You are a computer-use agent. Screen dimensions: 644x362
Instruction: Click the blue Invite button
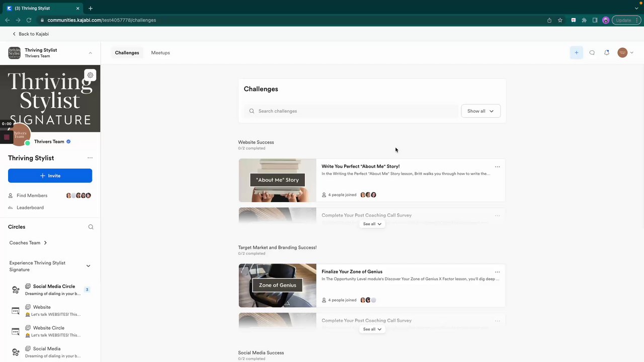click(50, 175)
